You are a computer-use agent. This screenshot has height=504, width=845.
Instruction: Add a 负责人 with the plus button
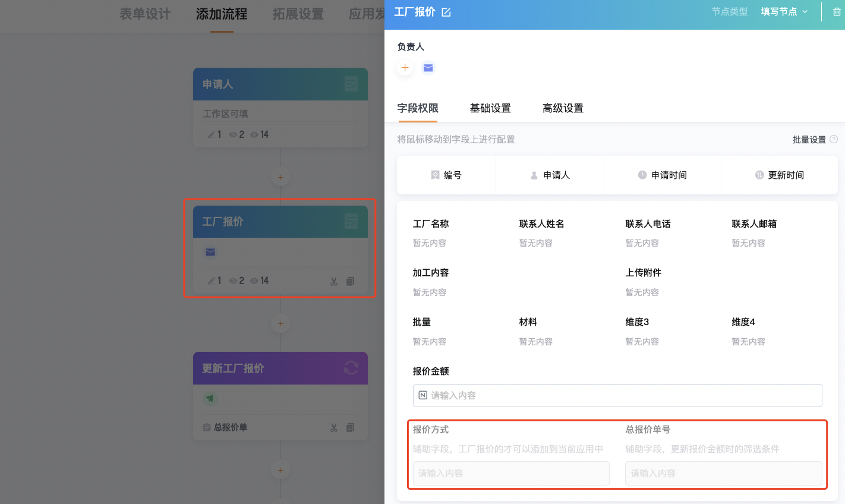(405, 68)
